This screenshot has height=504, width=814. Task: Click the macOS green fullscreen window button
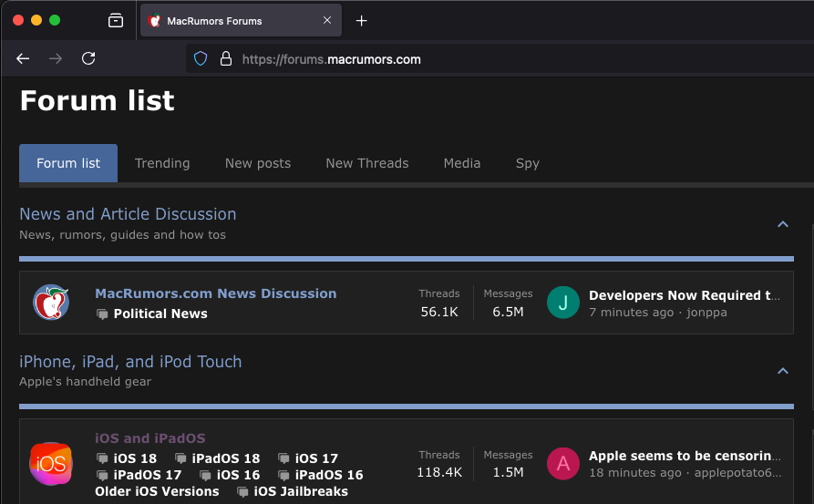(x=55, y=20)
